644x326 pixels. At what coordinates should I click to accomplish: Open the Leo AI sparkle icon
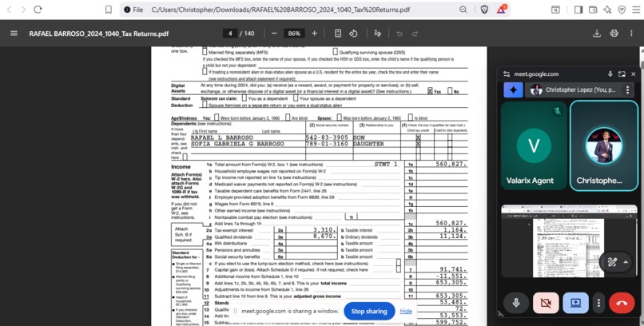[607, 10]
